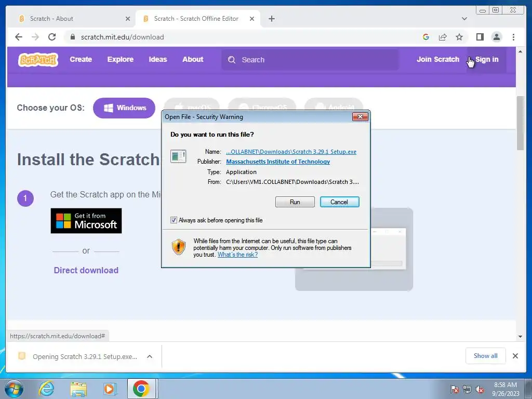Viewport: 532px width, 399px height.
Task: Close the Scratch - About tab
Action: point(128,19)
